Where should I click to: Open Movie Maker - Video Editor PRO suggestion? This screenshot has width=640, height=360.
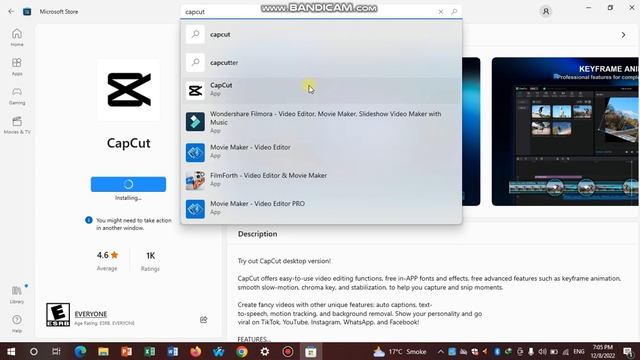[322, 208]
